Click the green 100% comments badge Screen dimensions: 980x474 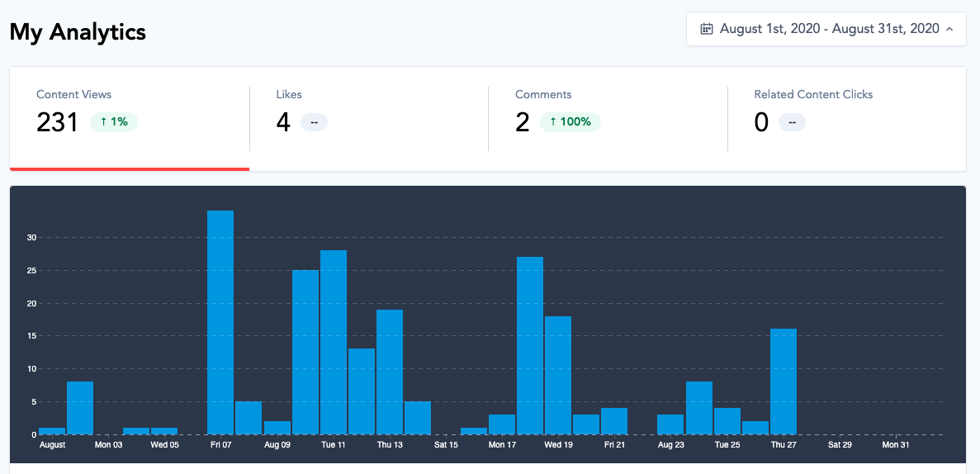click(x=570, y=122)
